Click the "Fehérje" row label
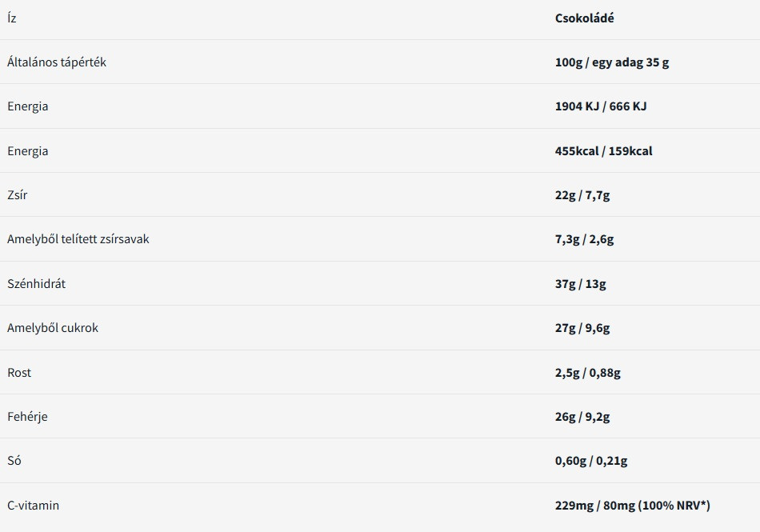This screenshot has width=760, height=532. (27, 417)
